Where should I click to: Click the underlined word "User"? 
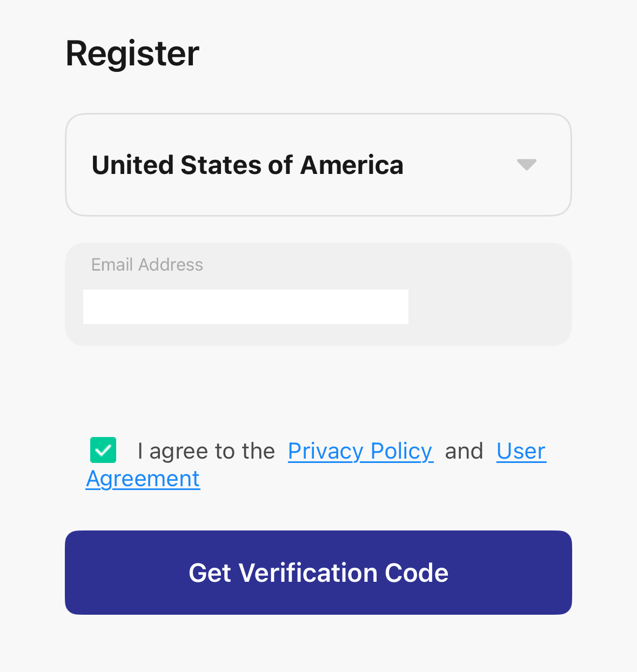tap(521, 451)
